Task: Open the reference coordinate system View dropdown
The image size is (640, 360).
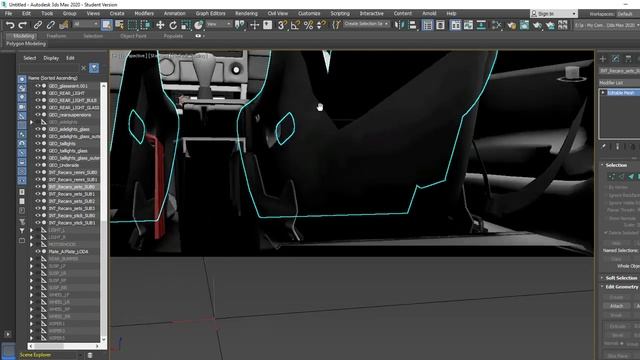Action: click(219, 24)
